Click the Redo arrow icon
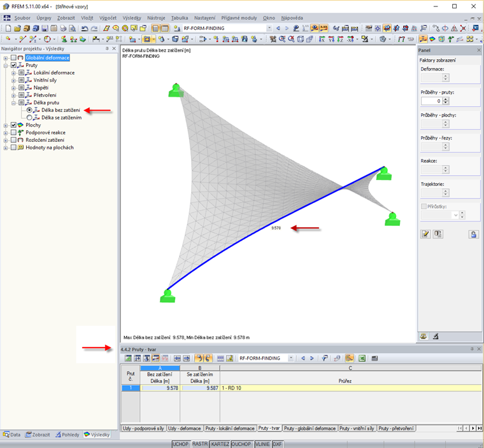Viewport: 484px width, 448px height. coord(94,29)
